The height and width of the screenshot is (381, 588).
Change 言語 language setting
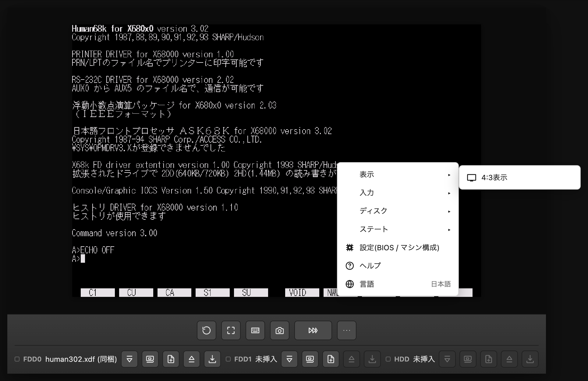coord(398,284)
